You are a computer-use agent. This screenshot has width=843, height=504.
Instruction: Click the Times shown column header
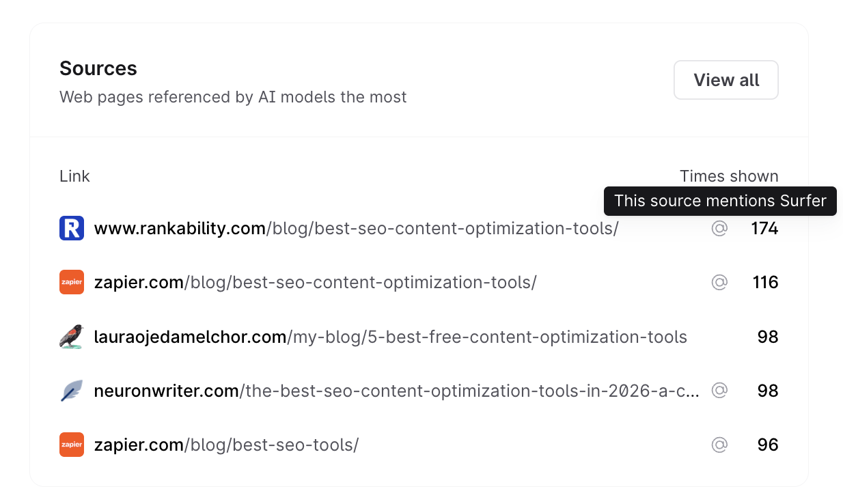pyautogui.click(x=729, y=176)
